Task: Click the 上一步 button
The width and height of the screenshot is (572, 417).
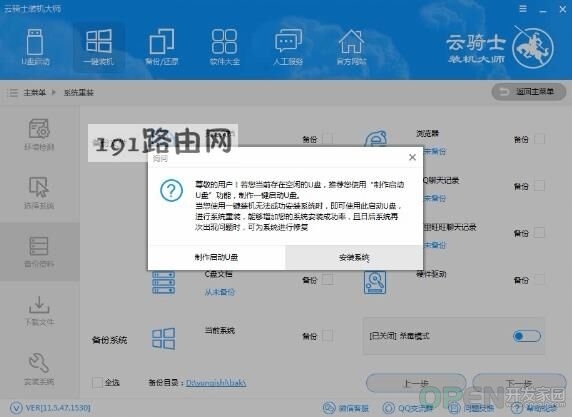Action: (416, 383)
